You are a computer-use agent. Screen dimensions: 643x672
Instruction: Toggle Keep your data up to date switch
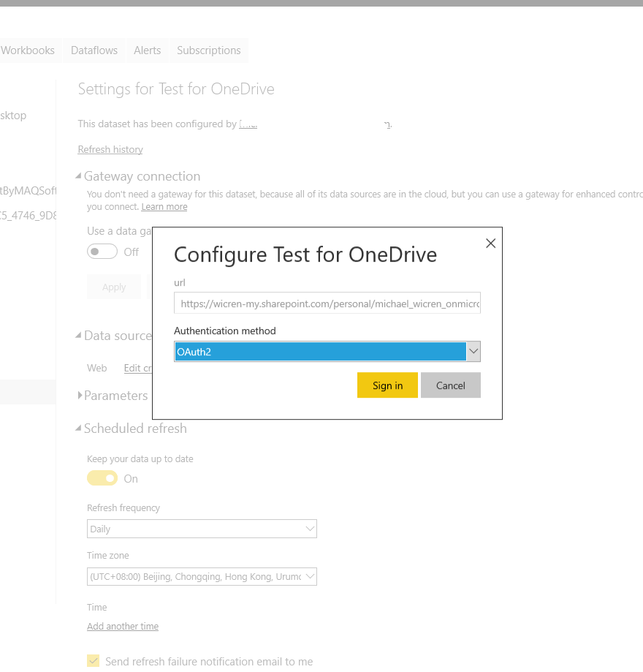(102, 478)
